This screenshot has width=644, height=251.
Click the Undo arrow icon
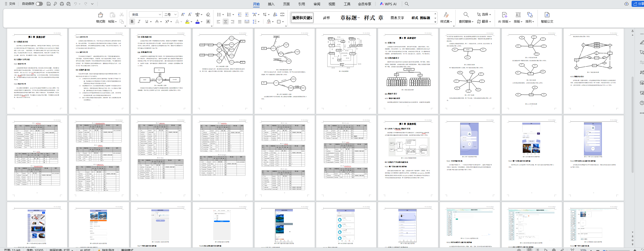pyautogui.click(x=76, y=4)
